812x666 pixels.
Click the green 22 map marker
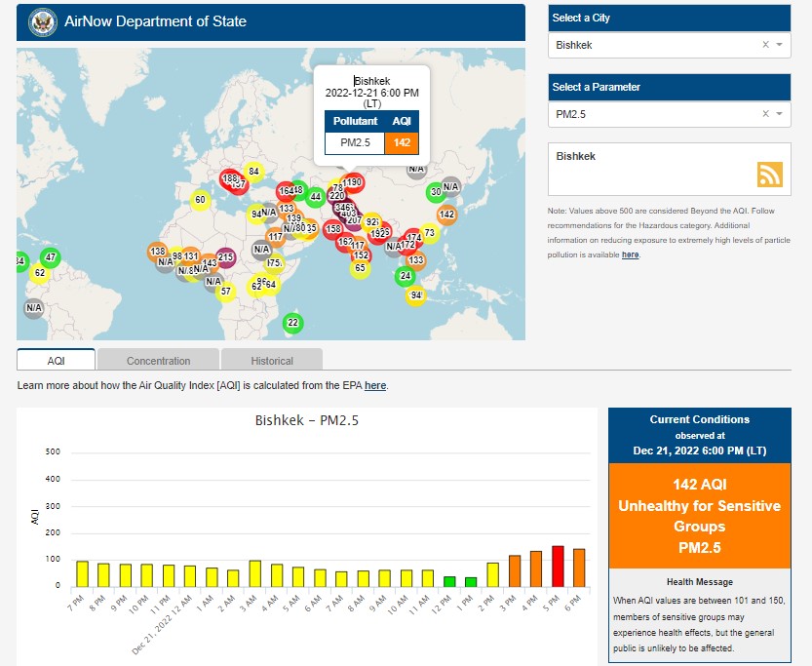[292, 323]
